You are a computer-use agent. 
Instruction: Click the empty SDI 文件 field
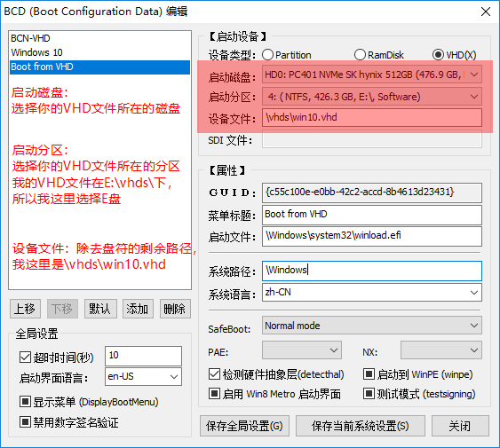click(x=372, y=138)
